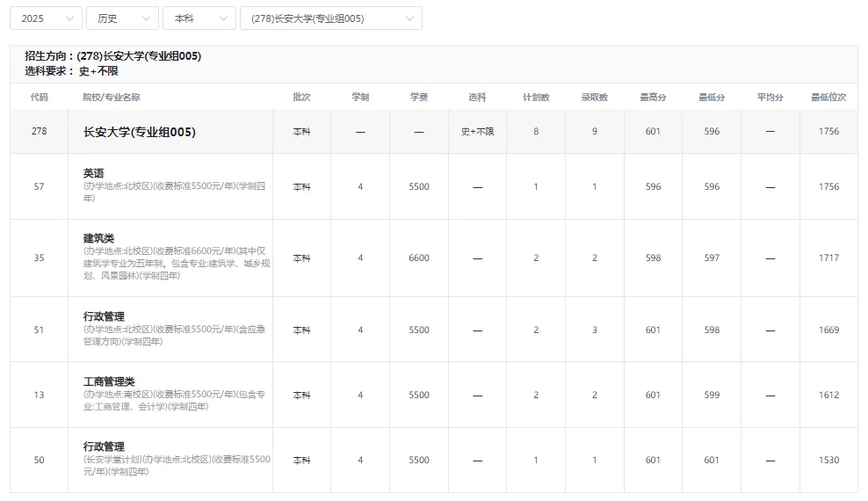The width and height of the screenshot is (868, 501).
Task: Click admitted count 3 in code 51 row
Action: (595, 330)
